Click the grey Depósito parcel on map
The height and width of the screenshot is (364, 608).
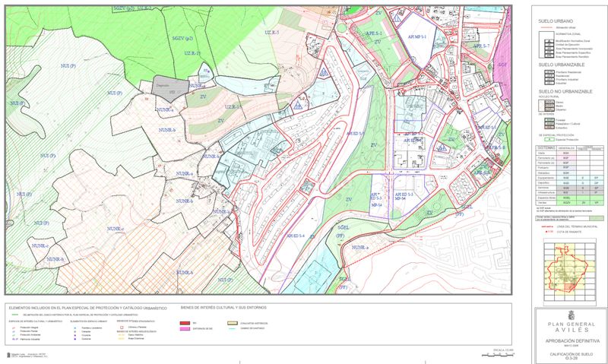click(169, 88)
